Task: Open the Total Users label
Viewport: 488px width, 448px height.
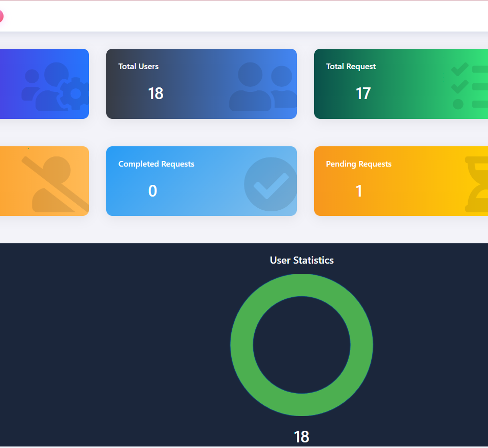Action: (x=138, y=67)
